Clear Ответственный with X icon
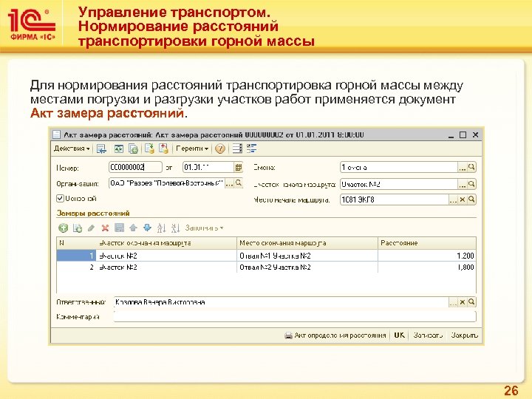This screenshot has height=399, width=532. [462, 302]
